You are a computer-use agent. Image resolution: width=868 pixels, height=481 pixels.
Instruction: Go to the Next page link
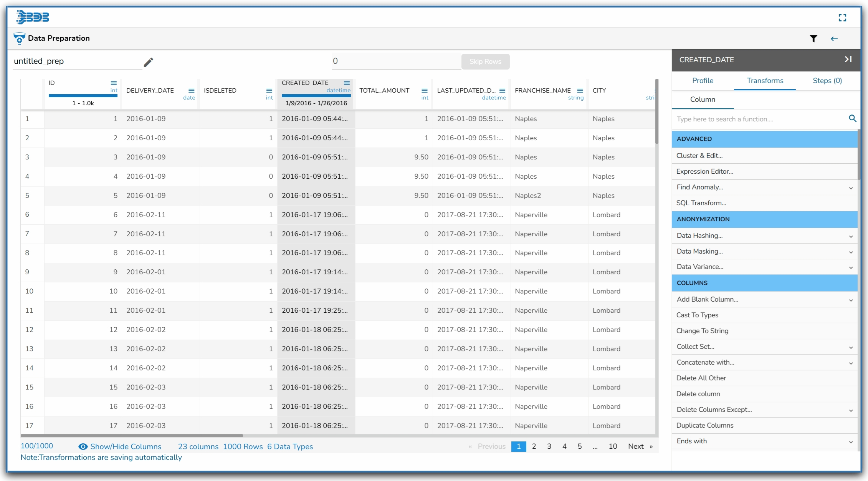tap(636, 446)
